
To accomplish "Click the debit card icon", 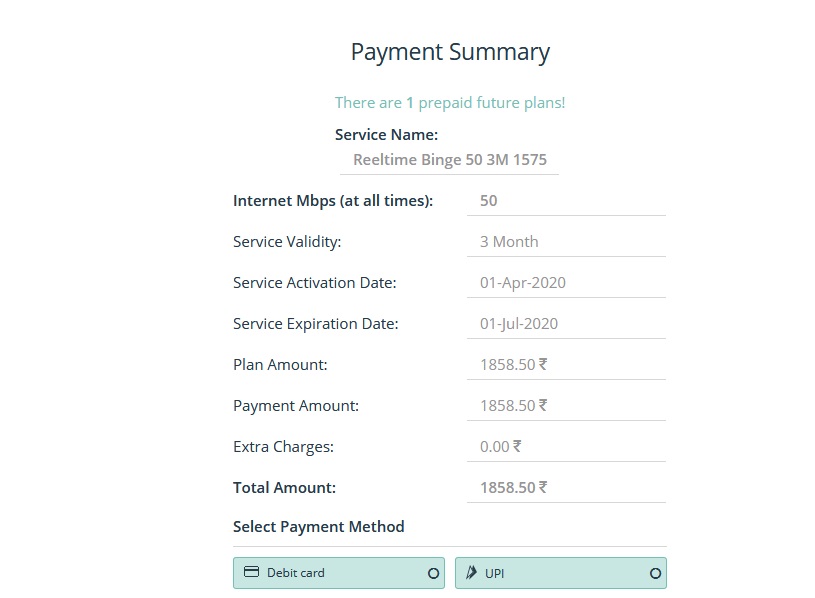I will tap(252, 573).
